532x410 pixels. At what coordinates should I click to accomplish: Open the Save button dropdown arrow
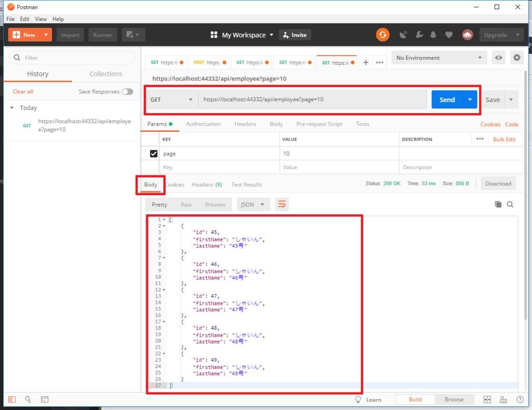[x=511, y=100]
